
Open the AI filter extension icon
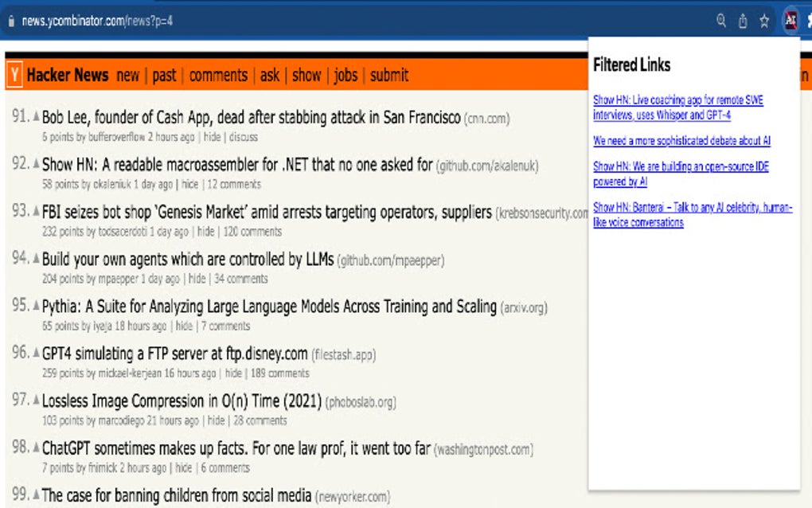point(789,21)
